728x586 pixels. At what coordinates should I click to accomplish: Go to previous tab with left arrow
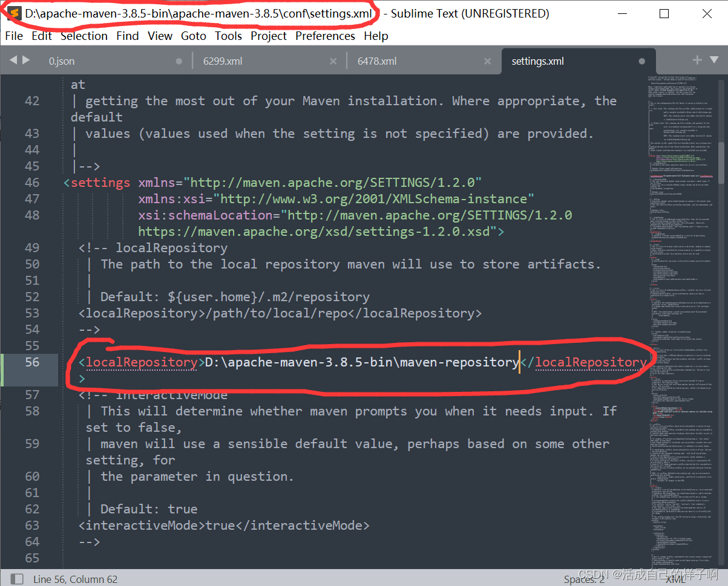coord(13,60)
